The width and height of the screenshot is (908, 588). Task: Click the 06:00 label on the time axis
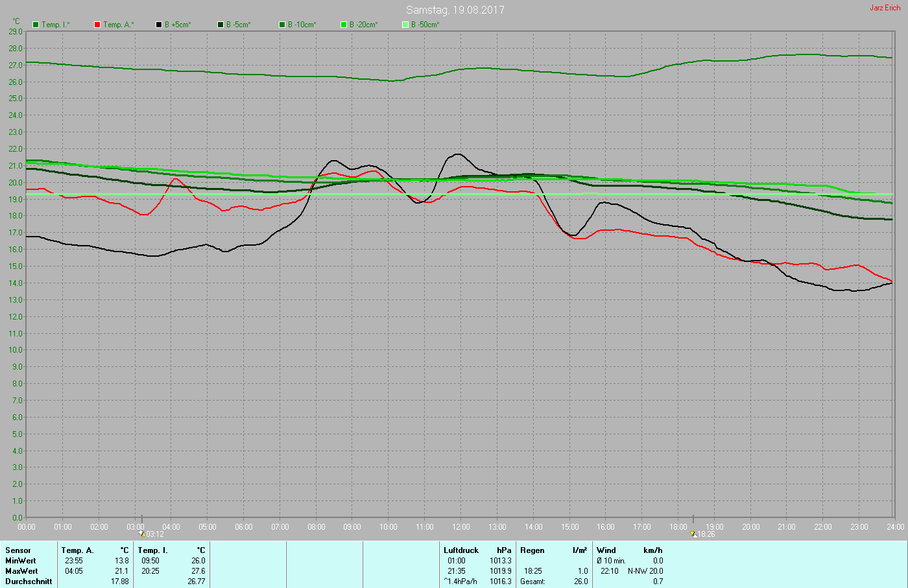(244, 527)
